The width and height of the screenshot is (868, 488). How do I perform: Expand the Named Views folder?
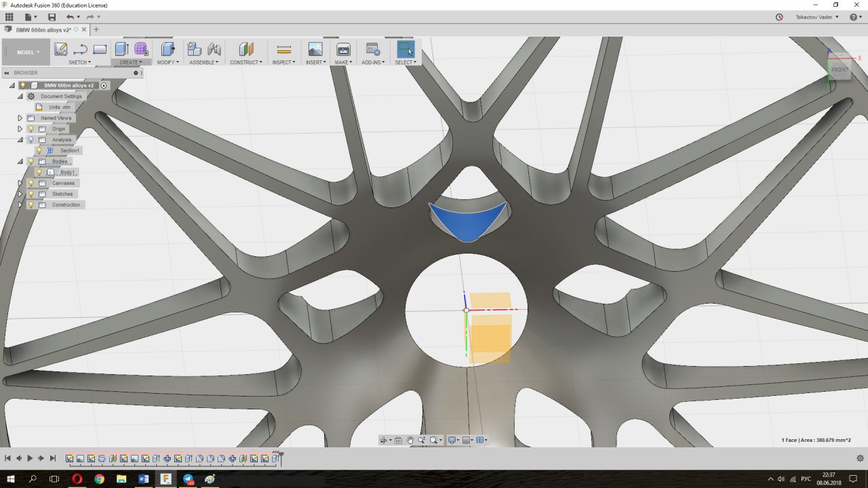click(x=20, y=118)
